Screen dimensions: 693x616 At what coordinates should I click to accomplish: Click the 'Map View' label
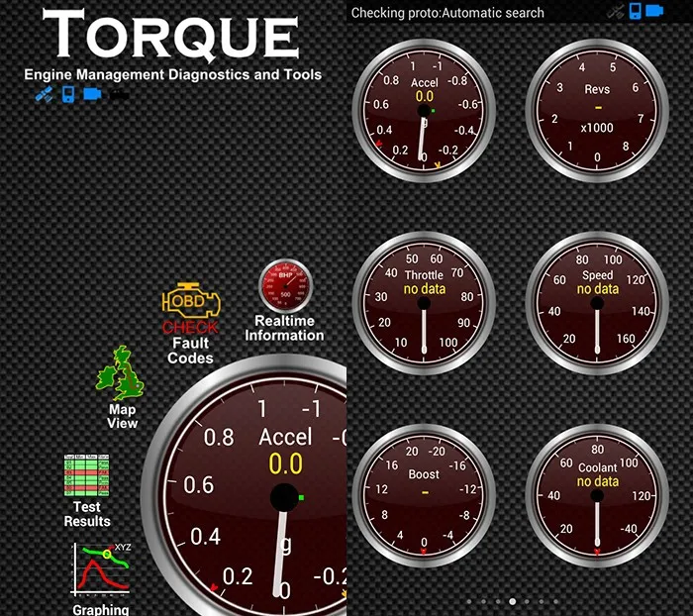[x=123, y=416]
